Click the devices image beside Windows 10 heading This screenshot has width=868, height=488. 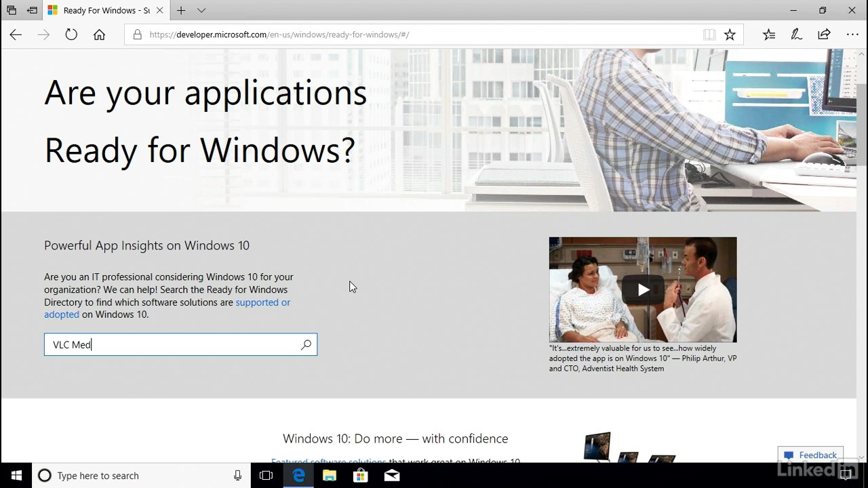pos(629,447)
